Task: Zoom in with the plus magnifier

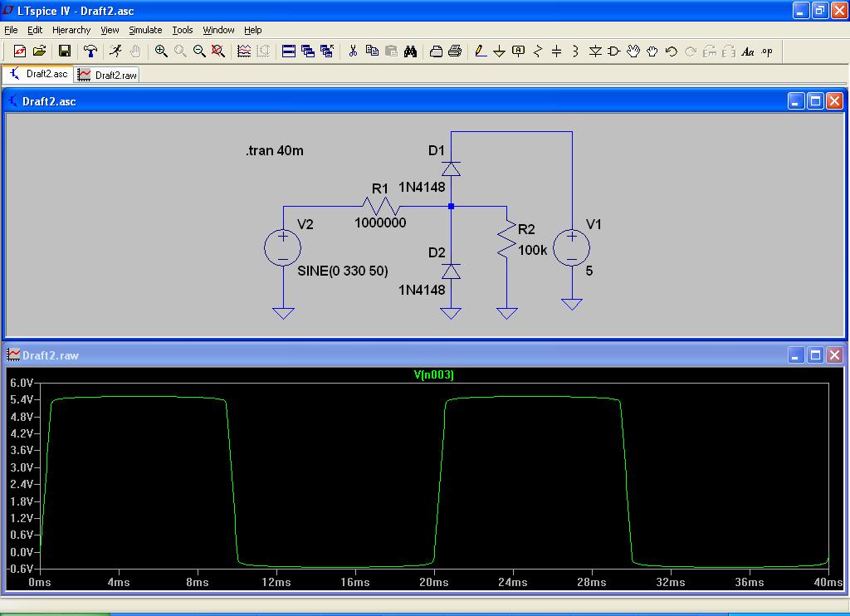Action: 160,51
